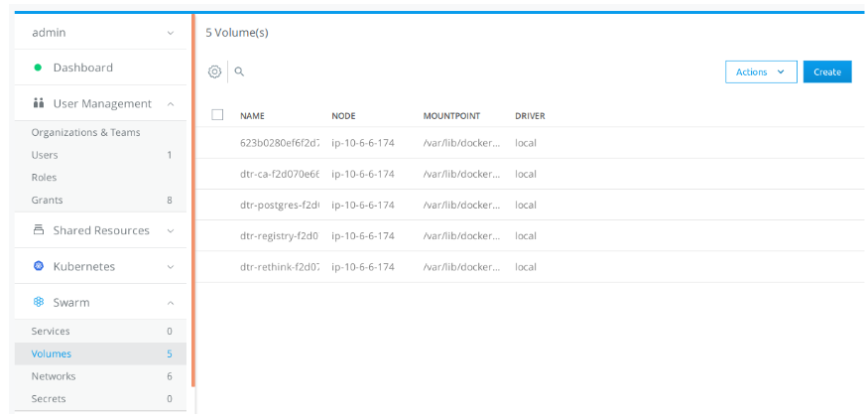Click the Shared Resources icon
The image size is (868, 418).
point(39,230)
